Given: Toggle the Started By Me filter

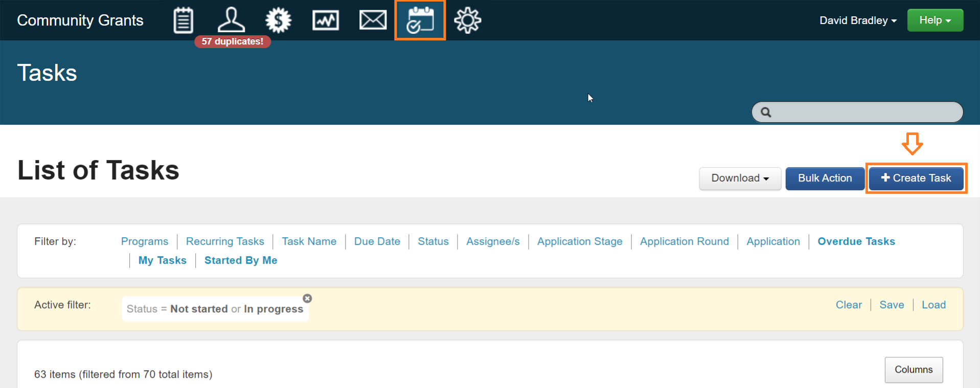Looking at the screenshot, I should [241, 260].
